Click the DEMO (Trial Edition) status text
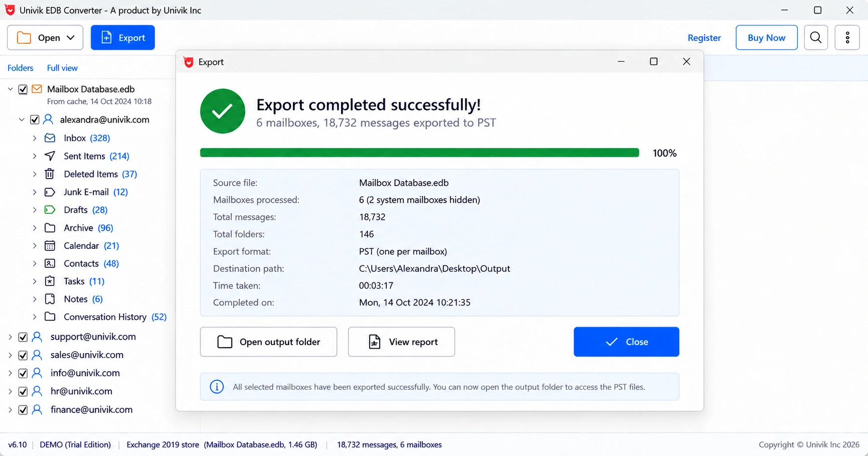 coord(75,444)
